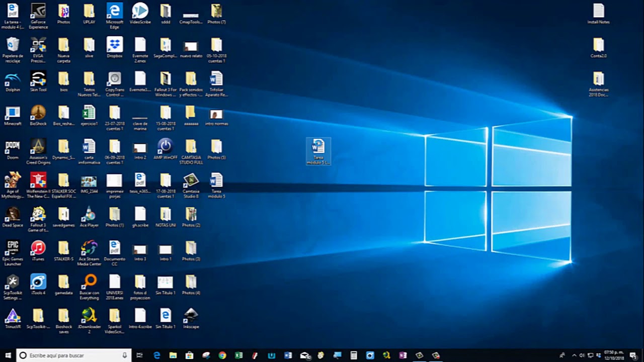644x362 pixels.
Task: Select the Trifoliar Aparato Word document
Action: tap(216, 84)
